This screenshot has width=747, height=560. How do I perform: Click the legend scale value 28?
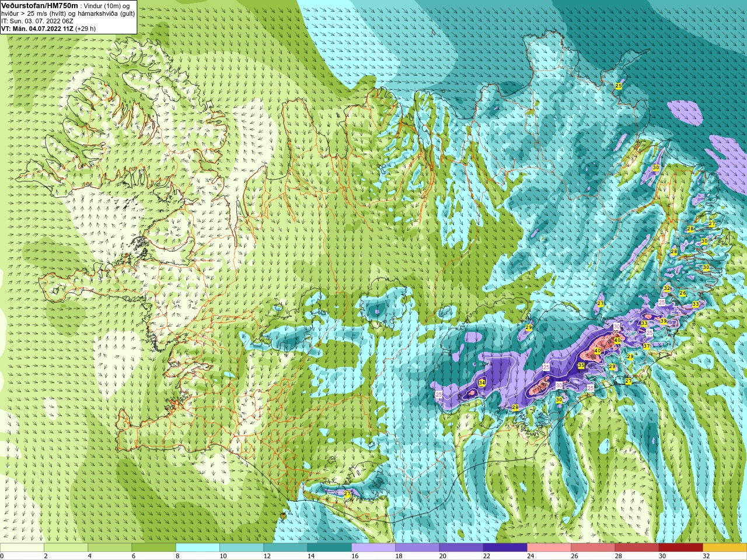[x=618, y=556]
